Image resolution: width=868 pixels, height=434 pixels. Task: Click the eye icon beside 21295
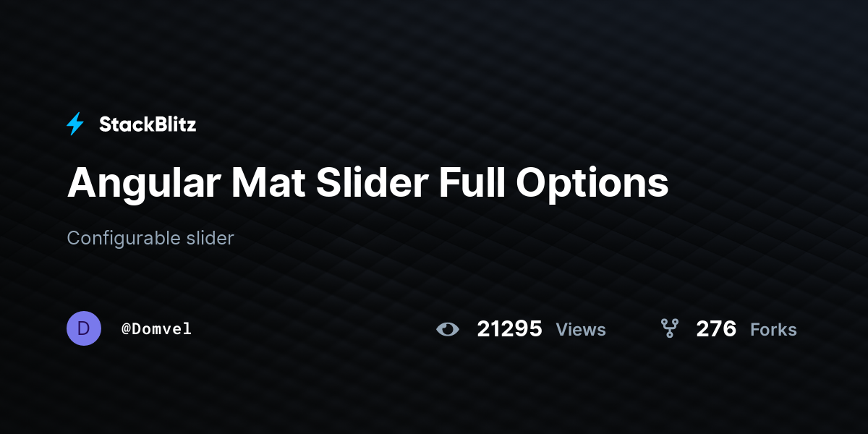[x=448, y=329]
